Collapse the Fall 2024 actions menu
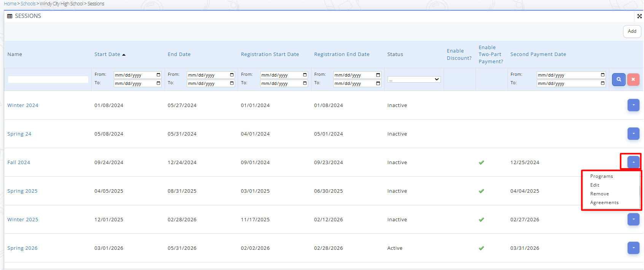644x270 pixels. click(x=633, y=162)
